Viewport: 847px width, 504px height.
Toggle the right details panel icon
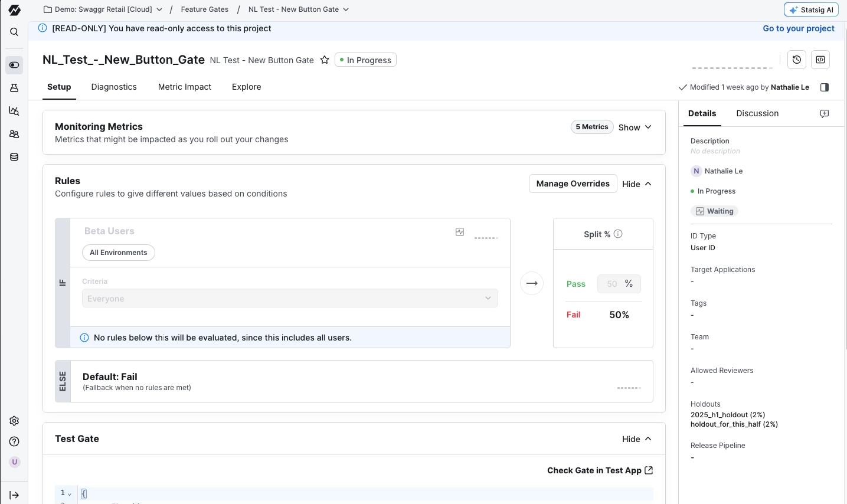click(x=825, y=87)
